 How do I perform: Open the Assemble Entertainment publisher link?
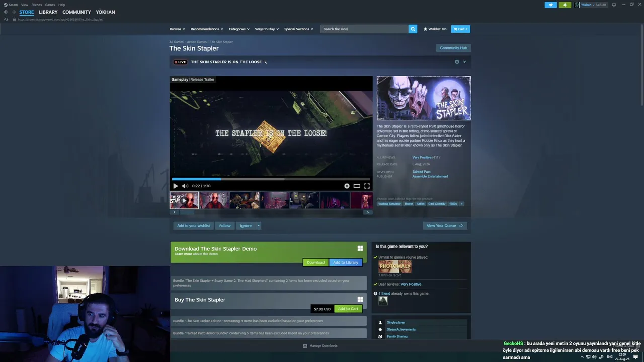pyautogui.click(x=430, y=176)
